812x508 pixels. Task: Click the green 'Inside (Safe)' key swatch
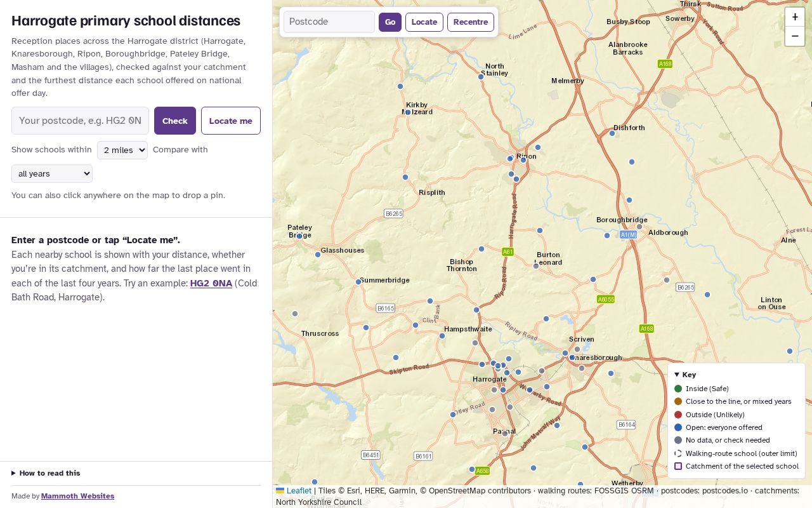click(678, 389)
